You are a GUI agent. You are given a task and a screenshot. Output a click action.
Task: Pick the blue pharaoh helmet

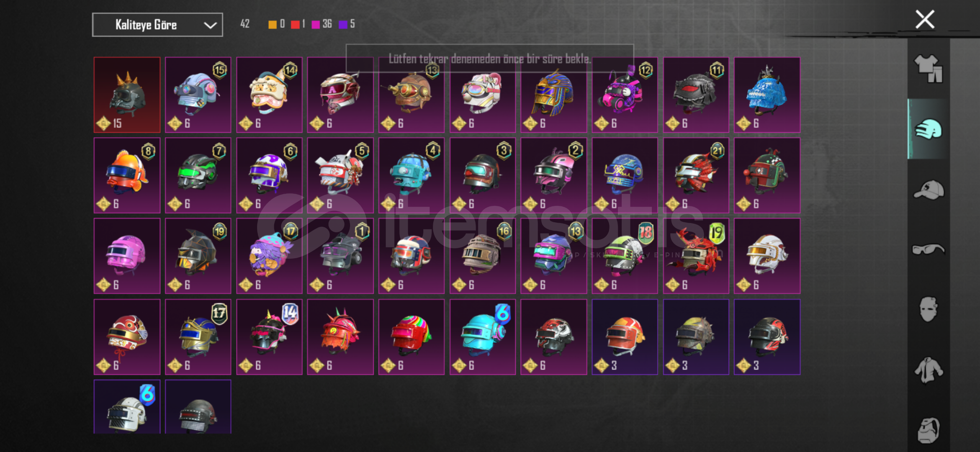(553, 95)
